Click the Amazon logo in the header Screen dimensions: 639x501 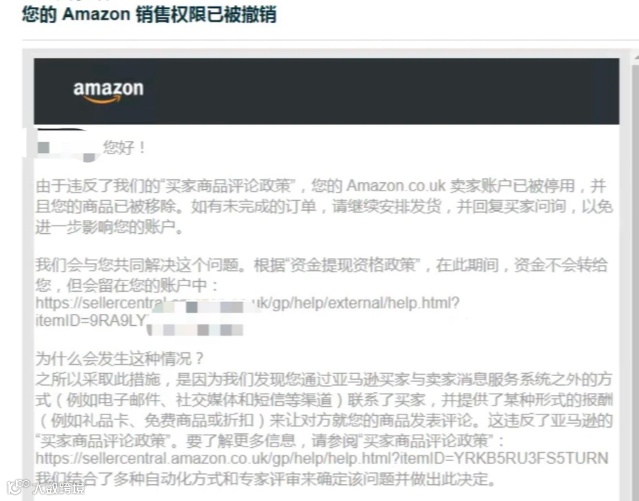pos(108,92)
